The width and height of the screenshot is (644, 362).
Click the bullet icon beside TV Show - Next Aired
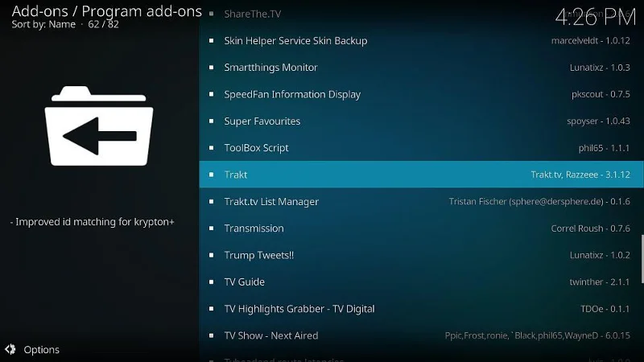click(211, 335)
